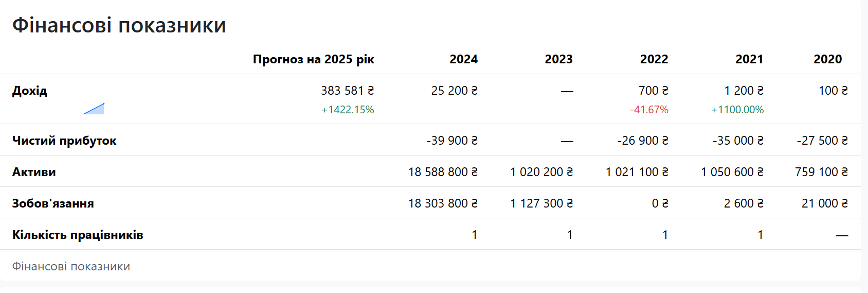Screen dimensions: 868x293
Task: Click the 'Прогноз на 2025 рік' header
Action: (313, 59)
